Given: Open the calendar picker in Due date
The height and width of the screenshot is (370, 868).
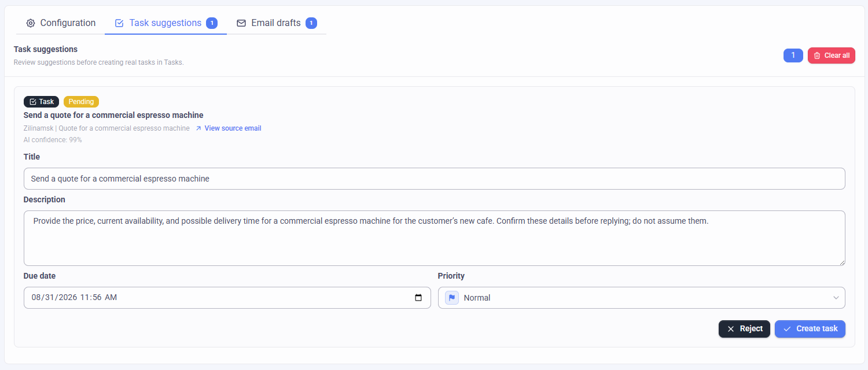Looking at the screenshot, I should pos(418,298).
